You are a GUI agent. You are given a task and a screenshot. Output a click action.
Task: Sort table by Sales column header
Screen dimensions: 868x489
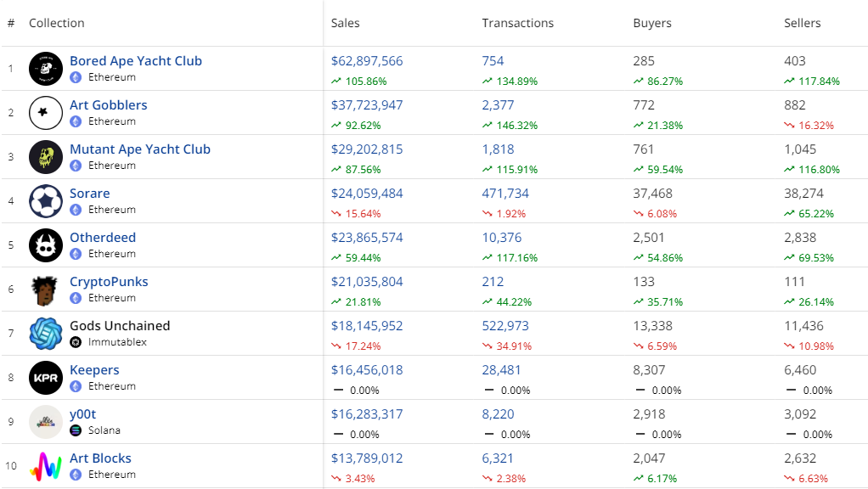[346, 23]
